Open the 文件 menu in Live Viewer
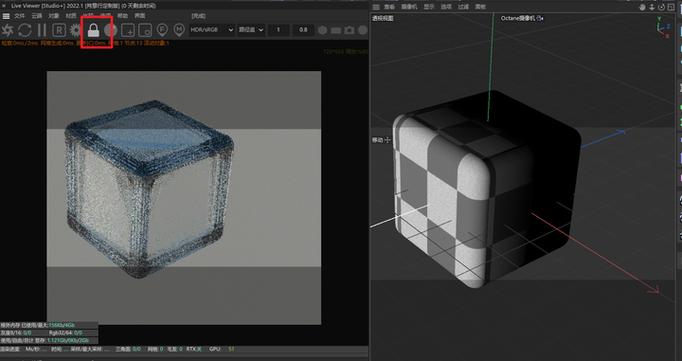 20,16
